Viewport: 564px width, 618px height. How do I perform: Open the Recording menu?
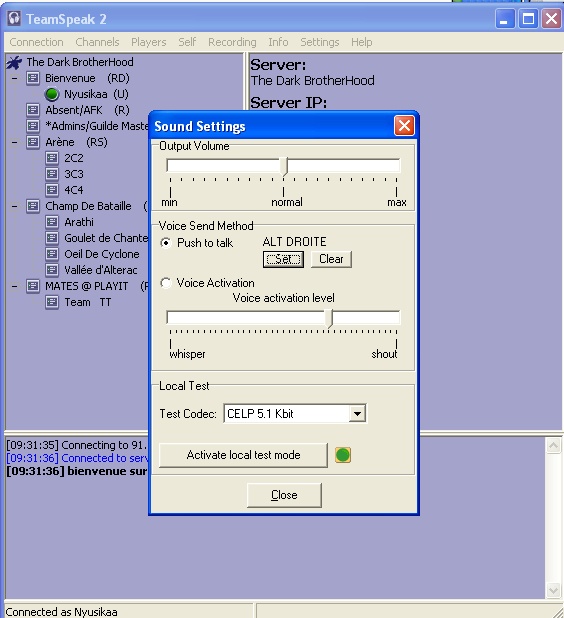click(x=232, y=42)
